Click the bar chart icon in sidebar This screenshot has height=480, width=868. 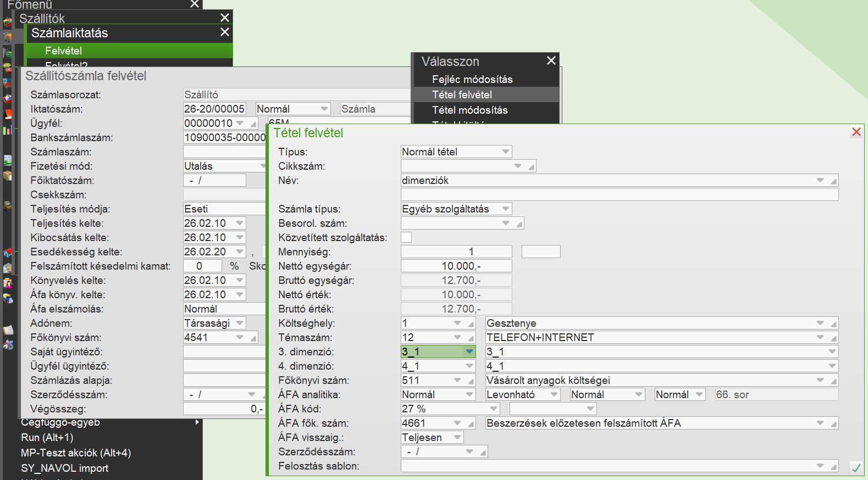coord(7,130)
